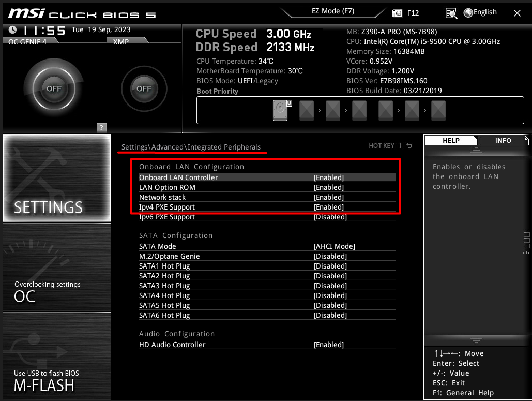Select the HELP tab
532x401 pixels.
[450, 140]
